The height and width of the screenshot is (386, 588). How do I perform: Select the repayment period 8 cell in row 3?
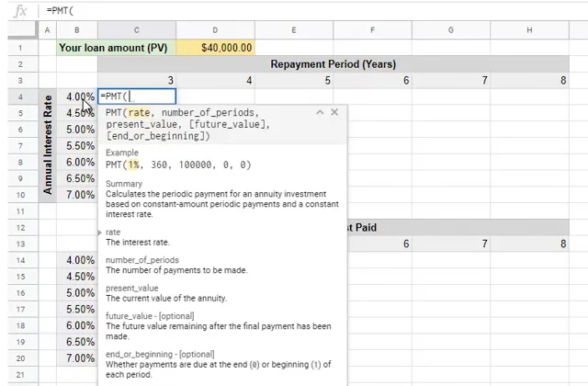[x=529, y=80]
